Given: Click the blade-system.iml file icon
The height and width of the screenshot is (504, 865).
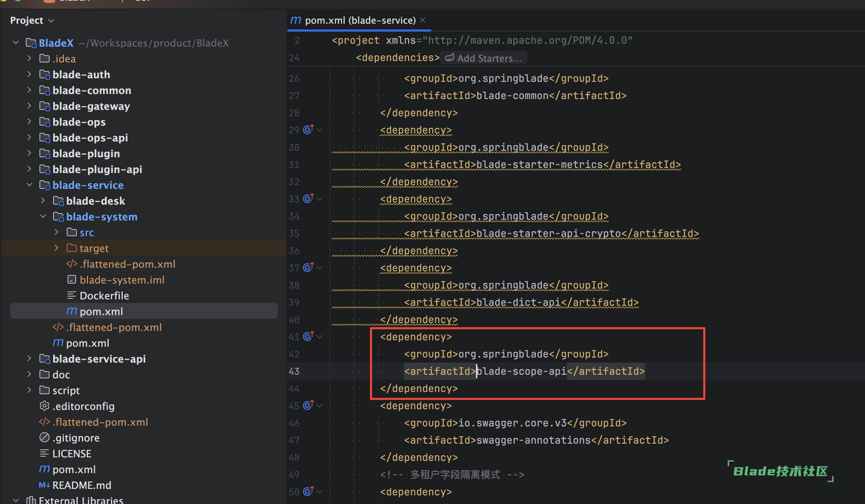Looking at the screenshot, I should click(72, 280).
